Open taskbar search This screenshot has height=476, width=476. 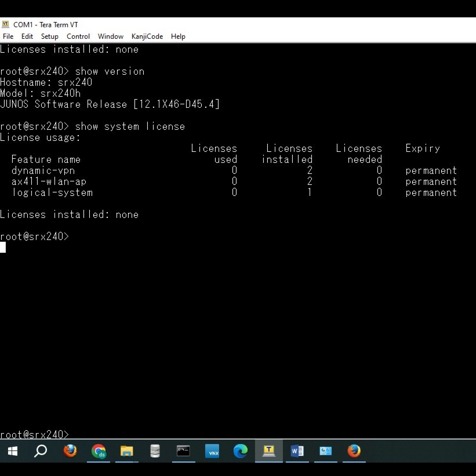pos(41,451)
